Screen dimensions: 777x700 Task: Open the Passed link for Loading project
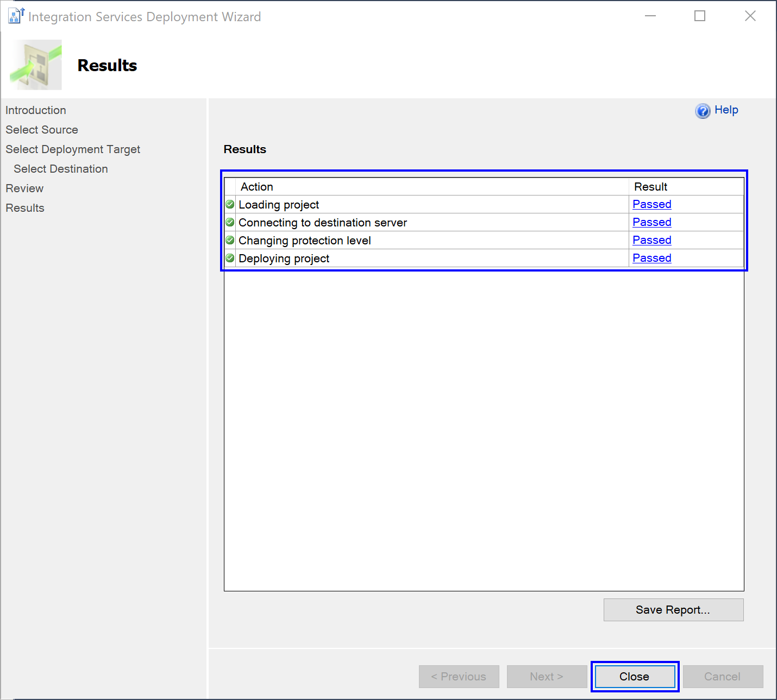click(x=651, y=204)
